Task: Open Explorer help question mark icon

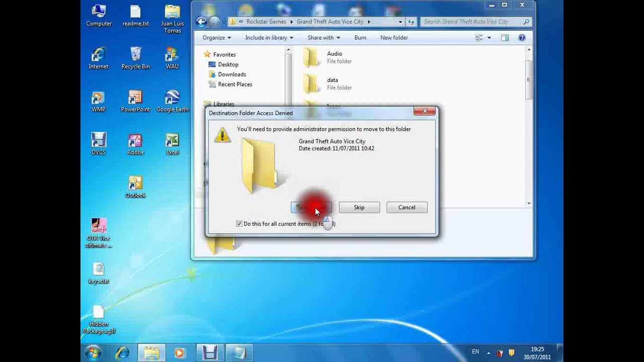Action: pyautogui.click(x=522, y=38)
